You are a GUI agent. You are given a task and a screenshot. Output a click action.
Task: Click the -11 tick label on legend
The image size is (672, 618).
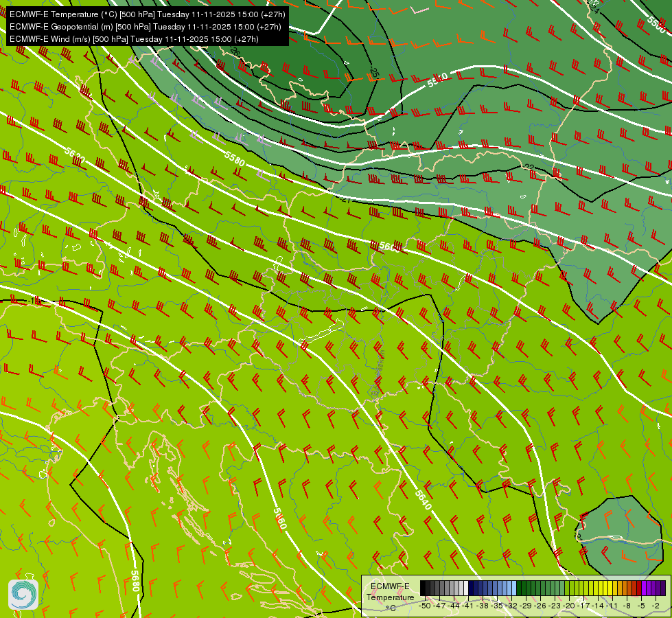[x=612, y=606]
